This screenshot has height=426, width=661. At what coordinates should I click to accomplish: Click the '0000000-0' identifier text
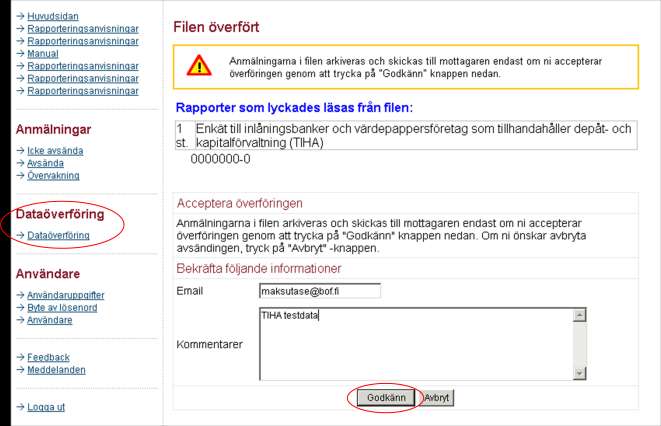(x=220, y=159)
